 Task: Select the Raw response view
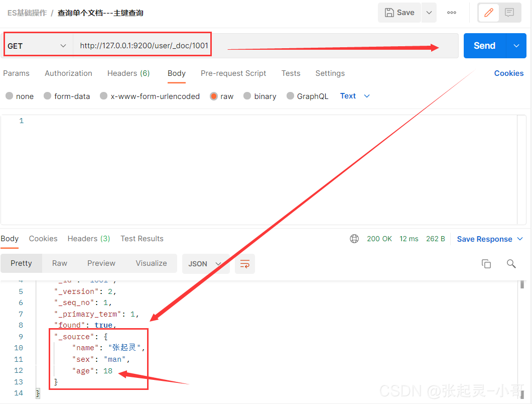(60, 263)
